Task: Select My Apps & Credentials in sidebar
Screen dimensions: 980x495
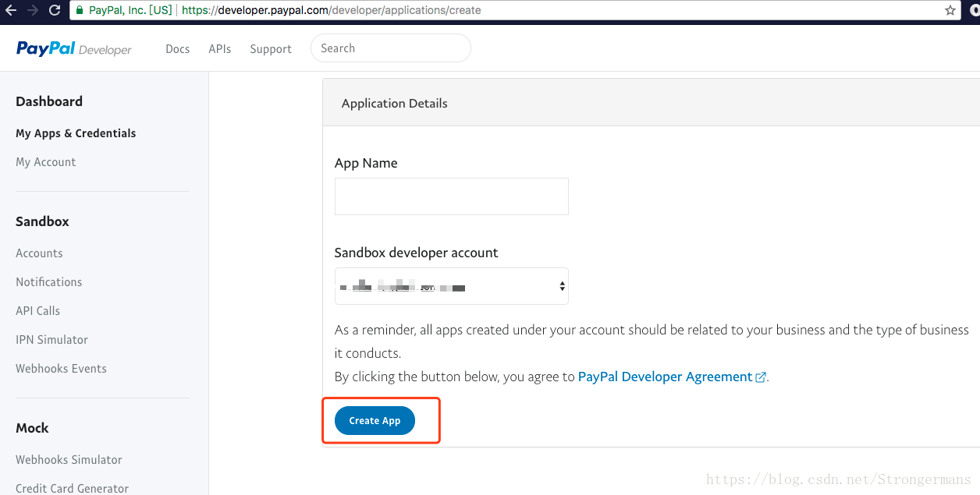Action: click(x=76, y=133)
